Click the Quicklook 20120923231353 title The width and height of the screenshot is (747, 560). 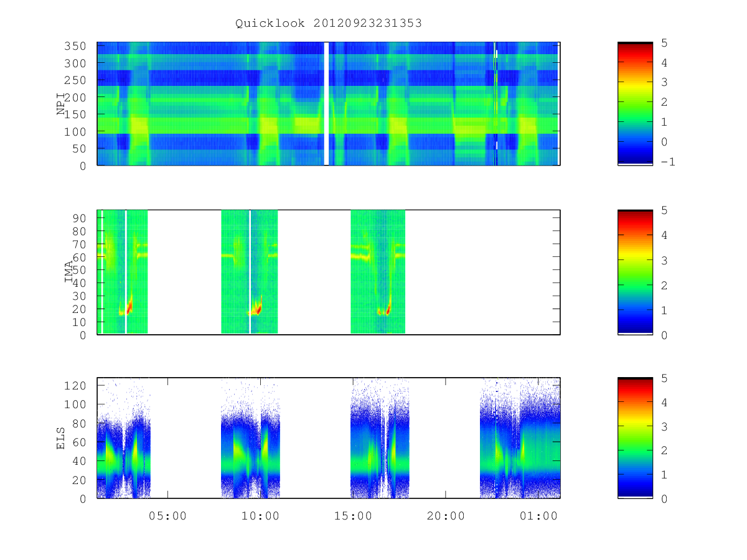pos(329,24)
